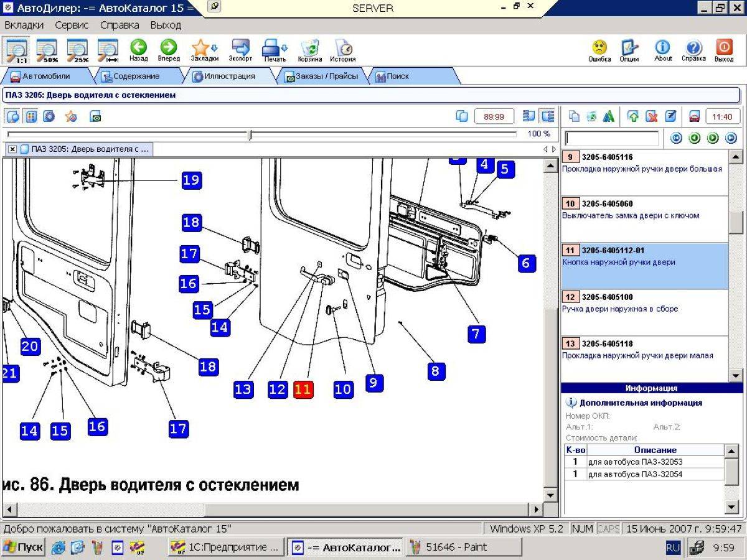Open Опции options icon
The image size is (747, 560).
629,50
